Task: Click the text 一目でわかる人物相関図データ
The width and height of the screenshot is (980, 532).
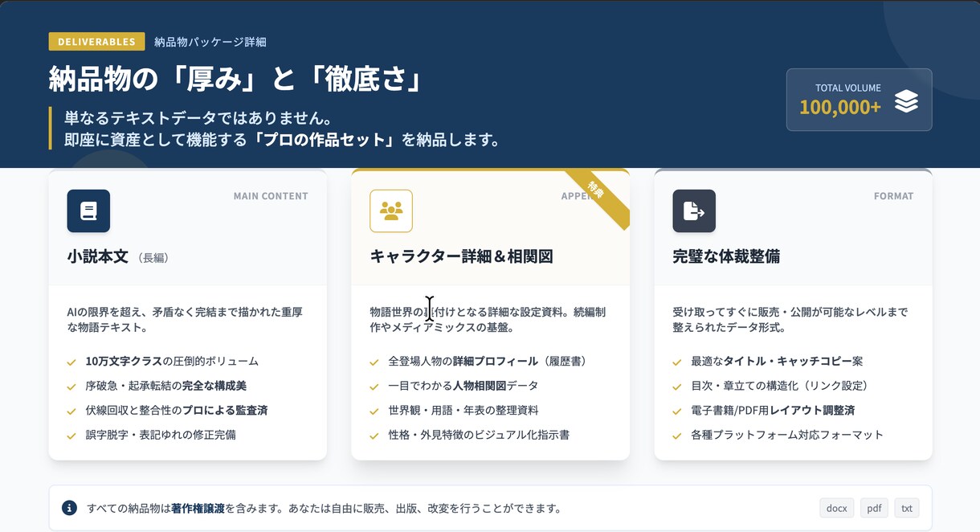Action: (463, 386)
